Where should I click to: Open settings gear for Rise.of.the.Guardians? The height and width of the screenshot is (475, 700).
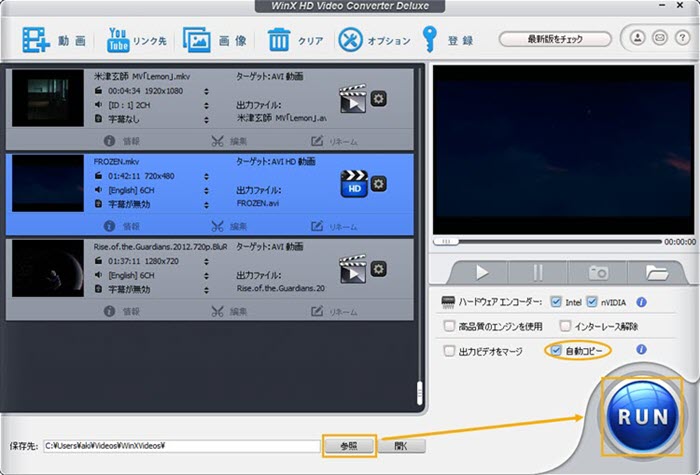click(379, 269)
